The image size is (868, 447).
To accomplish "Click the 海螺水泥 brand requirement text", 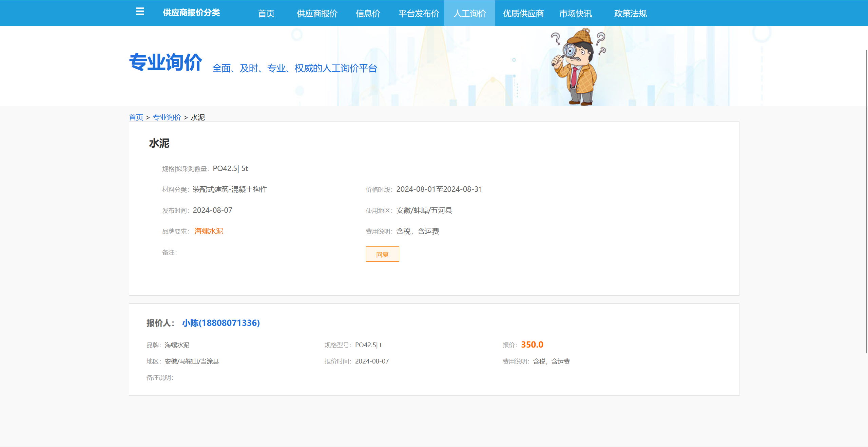I will click(x=209, y=231).
